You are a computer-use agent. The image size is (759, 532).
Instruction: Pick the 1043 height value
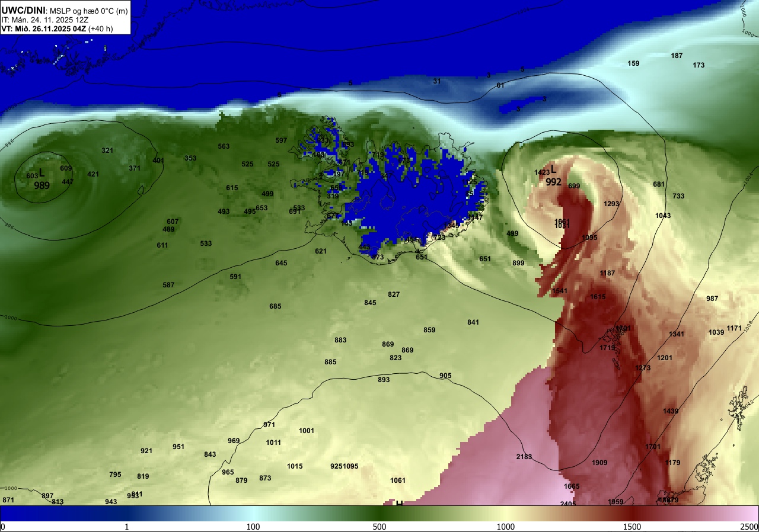click(663, 216)
